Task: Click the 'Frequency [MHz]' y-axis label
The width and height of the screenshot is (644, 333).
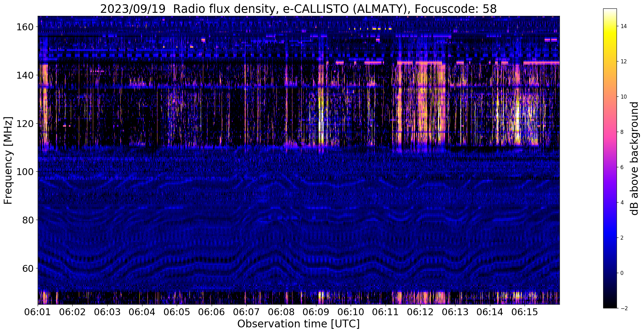Action: [x=8, y=160]
